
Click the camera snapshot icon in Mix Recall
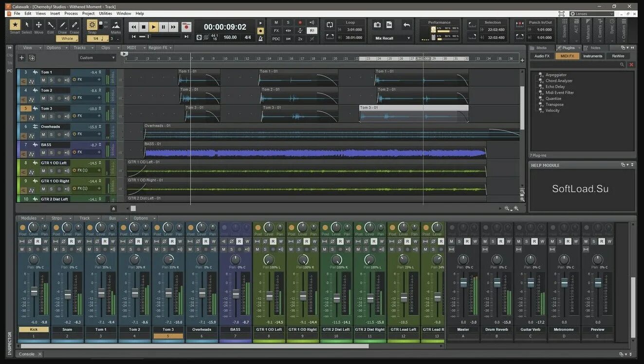[377, 25]
